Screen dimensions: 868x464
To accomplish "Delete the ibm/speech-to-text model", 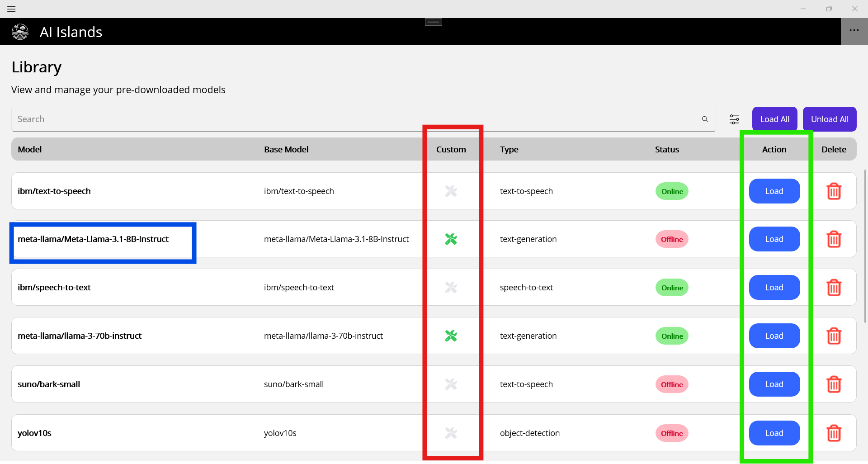I will (x=834, y=288).
